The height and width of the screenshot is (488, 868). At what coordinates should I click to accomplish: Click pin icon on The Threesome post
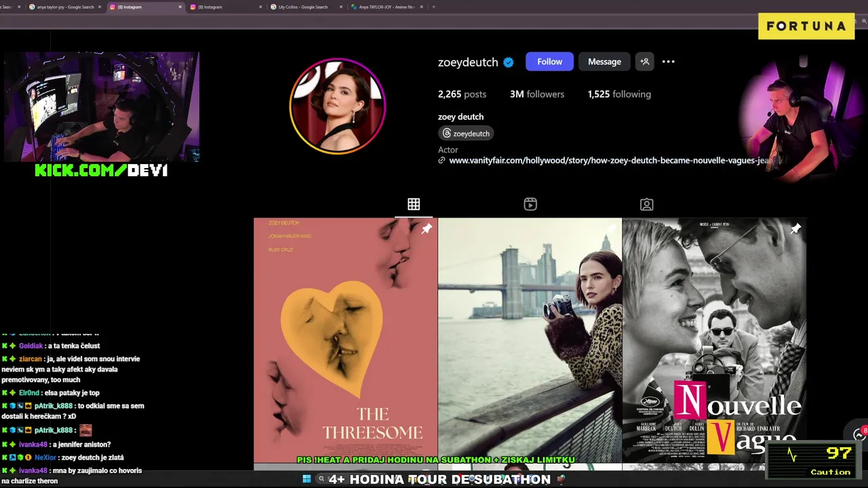(x=427, y=229)
